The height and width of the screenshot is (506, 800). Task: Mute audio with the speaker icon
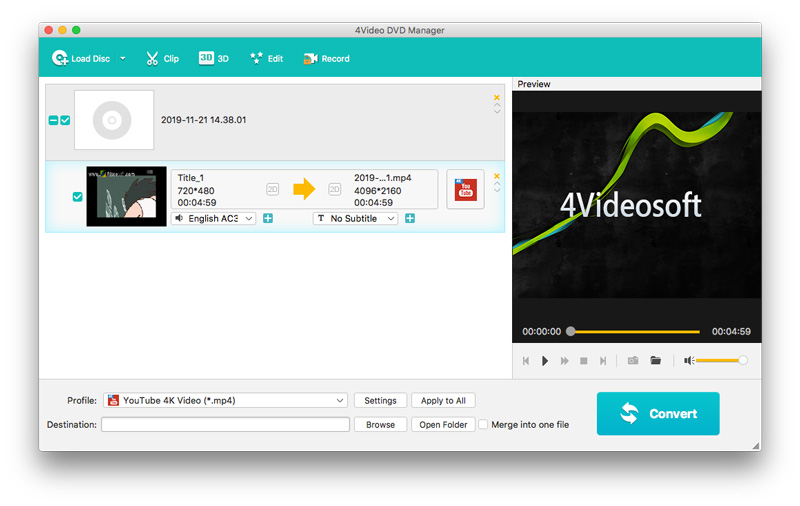click(689, 360)
